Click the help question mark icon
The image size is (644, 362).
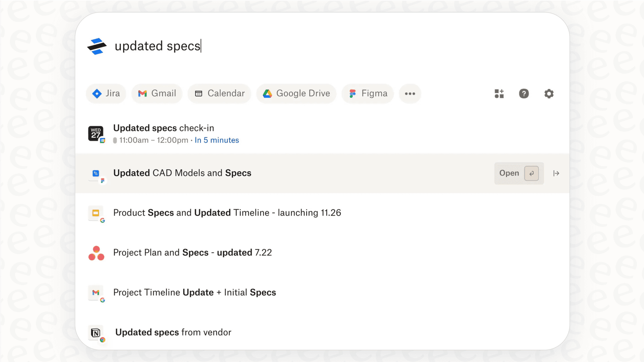(524, 93)
